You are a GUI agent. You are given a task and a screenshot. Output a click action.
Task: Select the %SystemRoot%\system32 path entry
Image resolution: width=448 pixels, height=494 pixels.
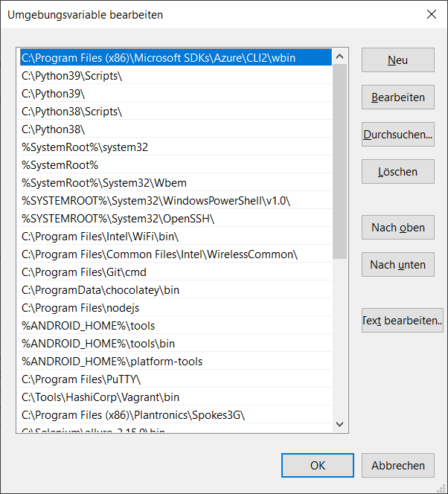pyautogui.click(x=85, y=147)
